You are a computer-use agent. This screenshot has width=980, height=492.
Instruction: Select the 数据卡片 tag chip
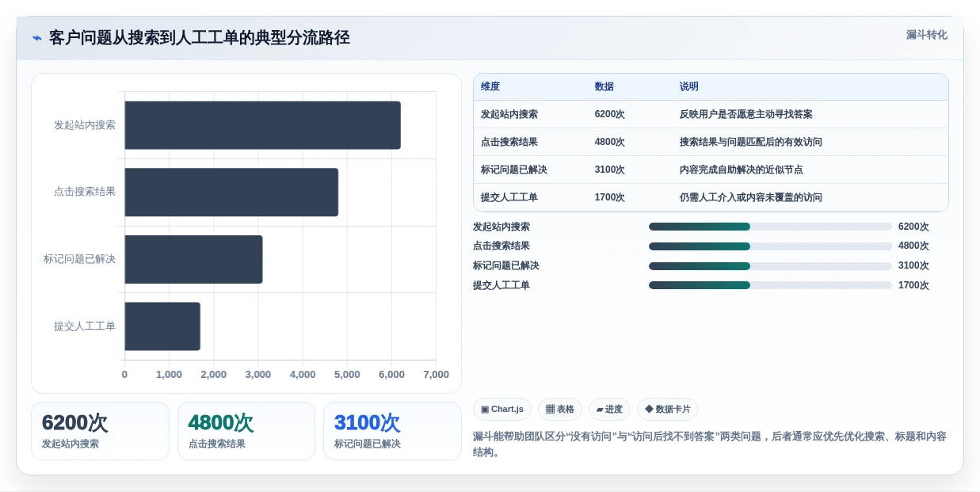(668, 410)
